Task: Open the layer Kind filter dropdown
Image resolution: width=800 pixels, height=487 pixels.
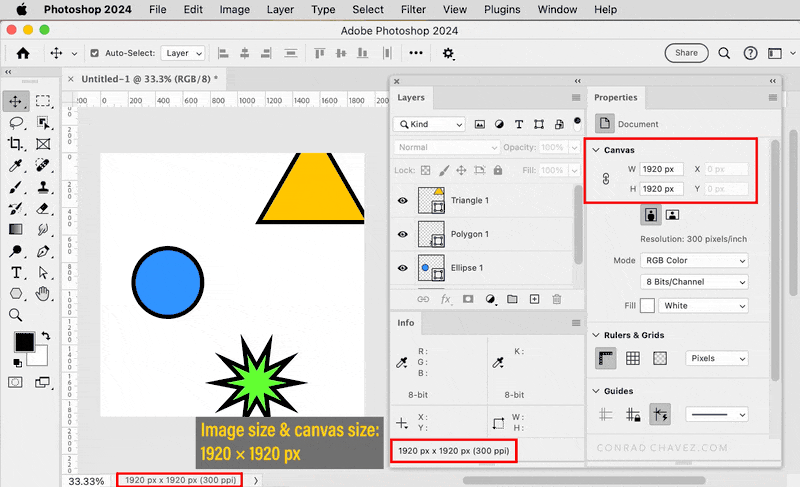Action: point(430,124)
